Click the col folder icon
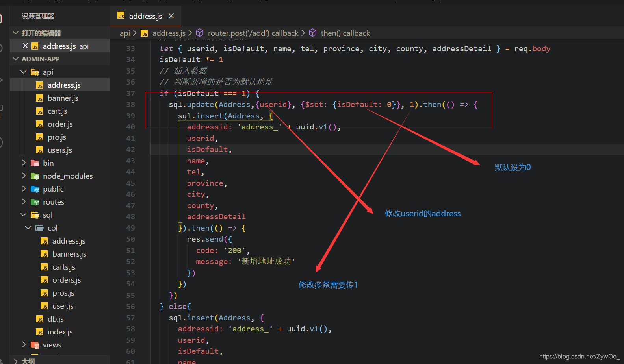624x364 pixels. click(40, 228)
